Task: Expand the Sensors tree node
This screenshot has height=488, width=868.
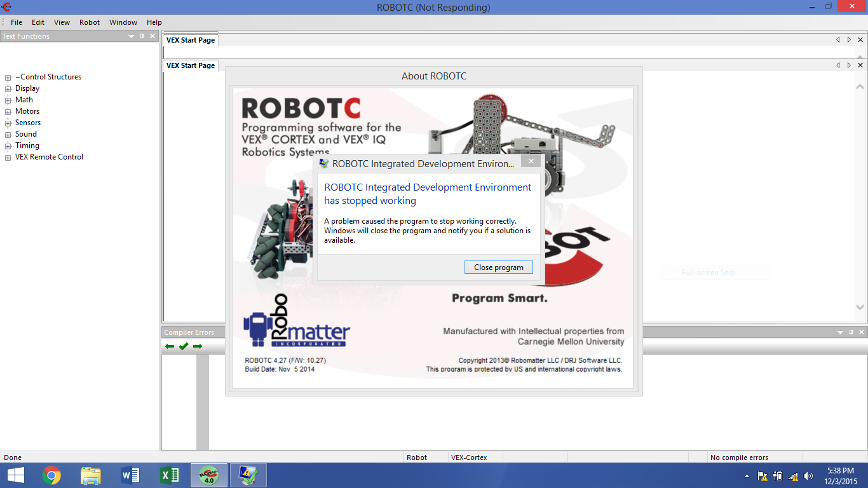Action: point(8,123)
